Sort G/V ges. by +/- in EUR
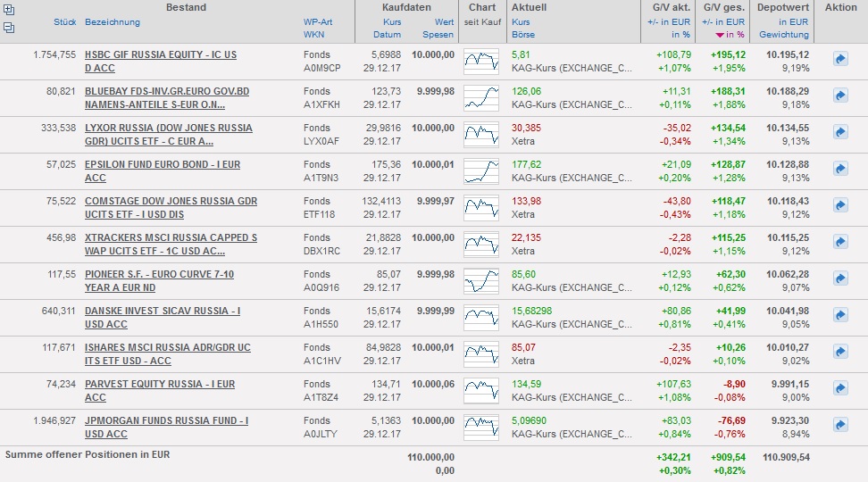Image resolution: width=868 pixels, height=482 pixels. tap(723, 22)
